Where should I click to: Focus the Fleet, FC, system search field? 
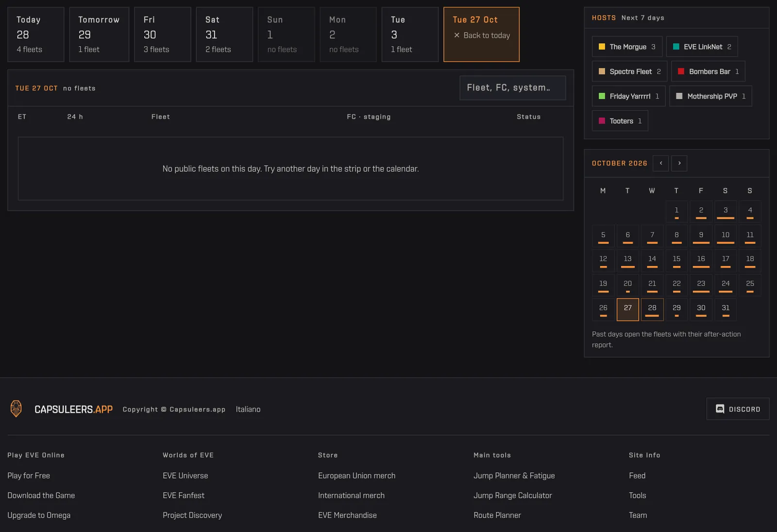(x=513, y=88)
